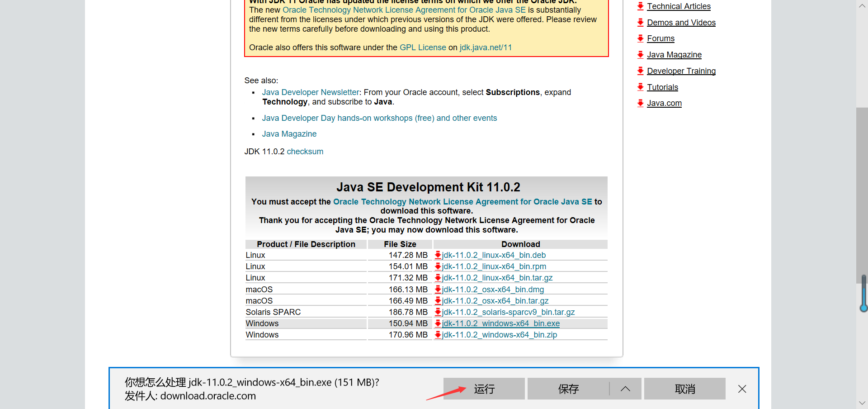Click the Download column header
Image resolution: width=868 pixels, height=409 pixels.
pos(520,244)
